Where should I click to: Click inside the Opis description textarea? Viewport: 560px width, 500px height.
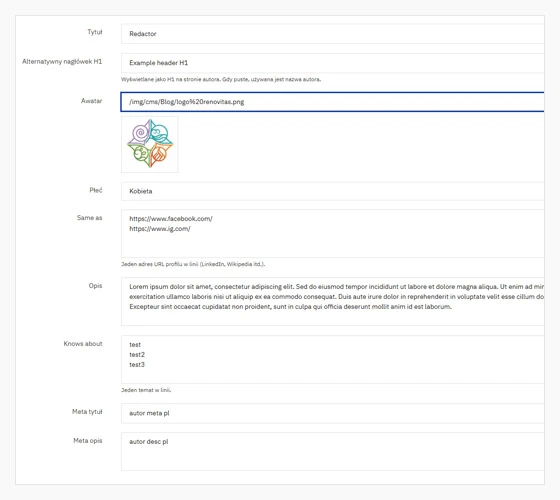[332, 301]
